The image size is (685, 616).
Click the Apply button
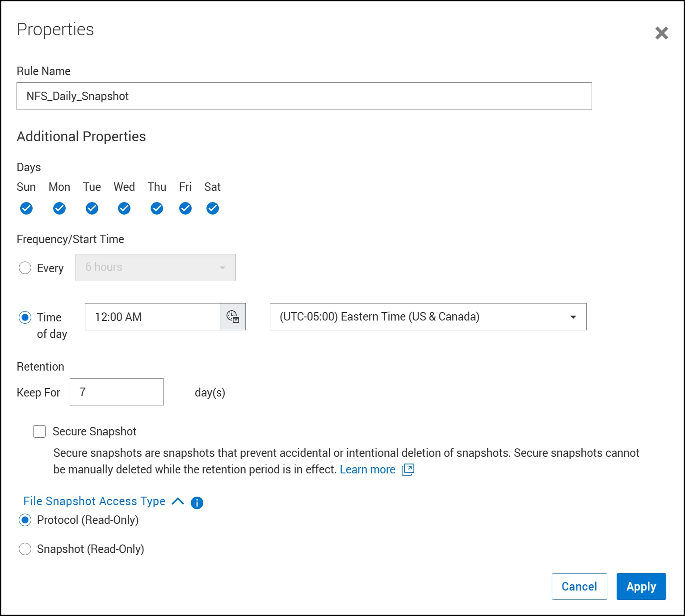(641, 586)
